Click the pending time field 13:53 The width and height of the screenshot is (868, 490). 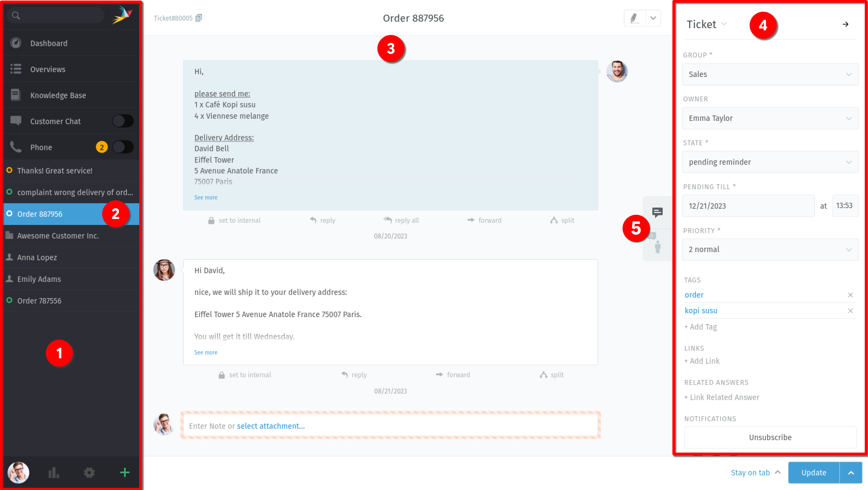tap(845, 206)
